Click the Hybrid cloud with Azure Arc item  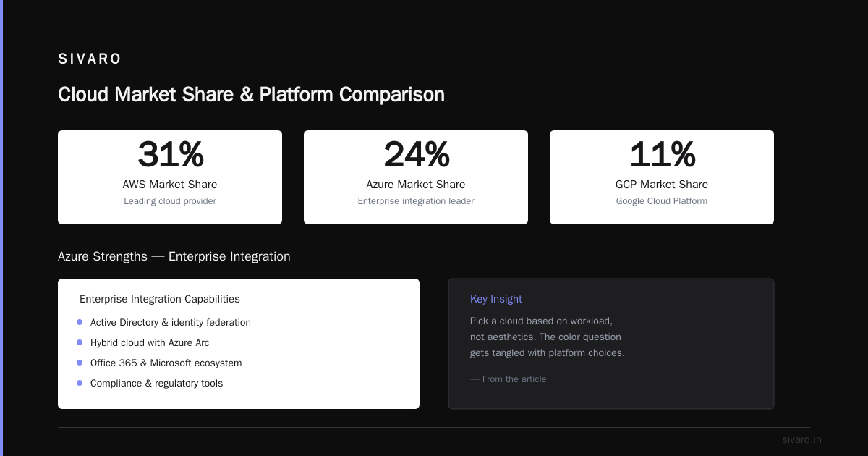150,343
